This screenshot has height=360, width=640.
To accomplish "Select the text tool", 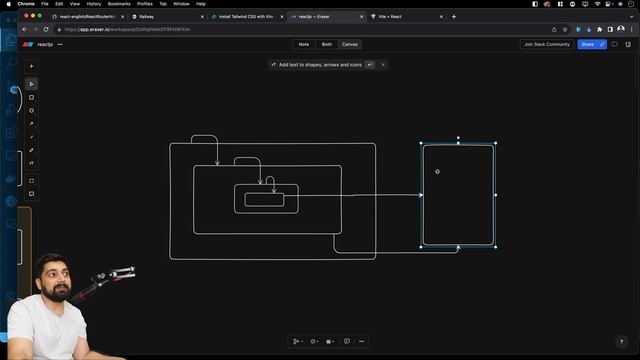I will (31, 163).
